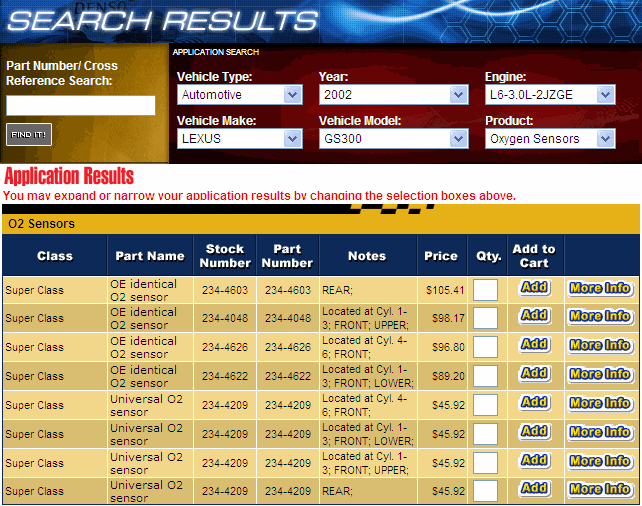The width and height of the screenshot is (642, 506).
Task: Select quantity box for the last Universal sensor
Action: click(485, 491)
